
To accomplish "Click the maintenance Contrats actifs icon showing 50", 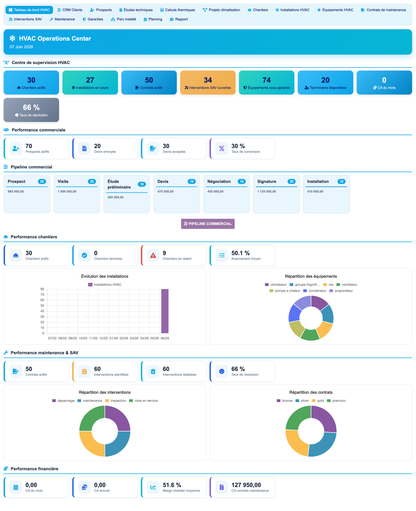I will (x=16, y=371).
